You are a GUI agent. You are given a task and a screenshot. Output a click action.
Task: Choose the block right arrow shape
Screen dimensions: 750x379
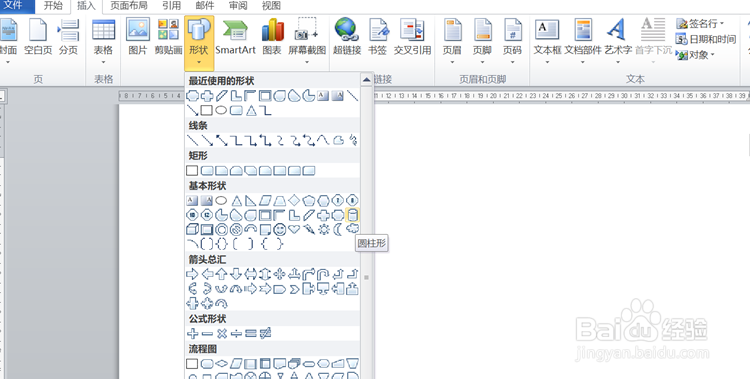point(192,274)
